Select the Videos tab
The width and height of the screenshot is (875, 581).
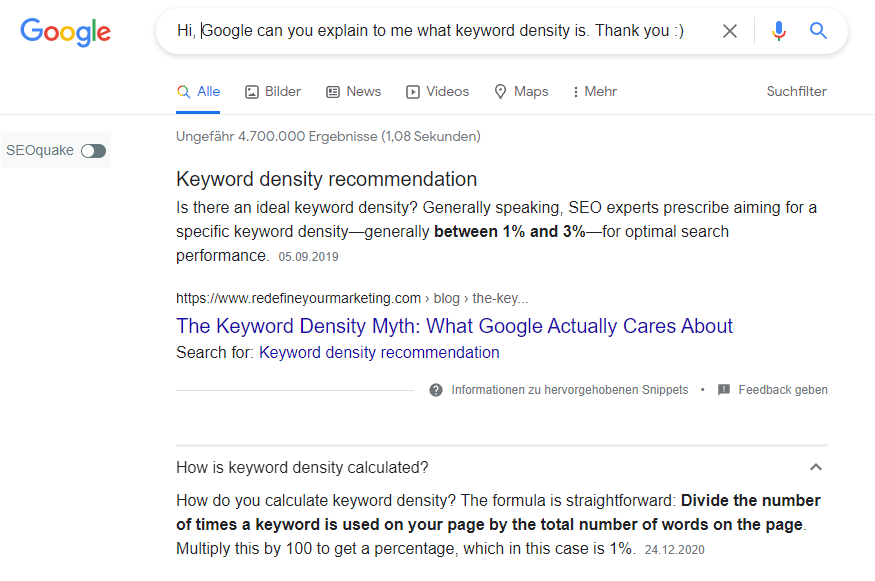[438, 92]
